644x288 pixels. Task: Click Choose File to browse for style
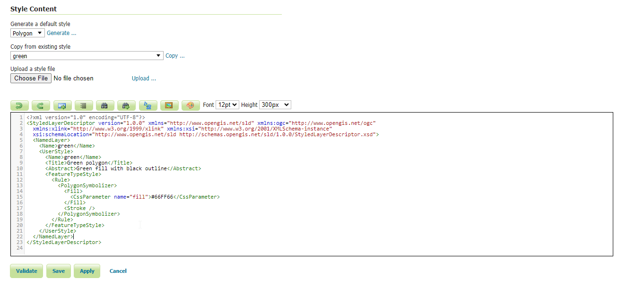[31, 78]
